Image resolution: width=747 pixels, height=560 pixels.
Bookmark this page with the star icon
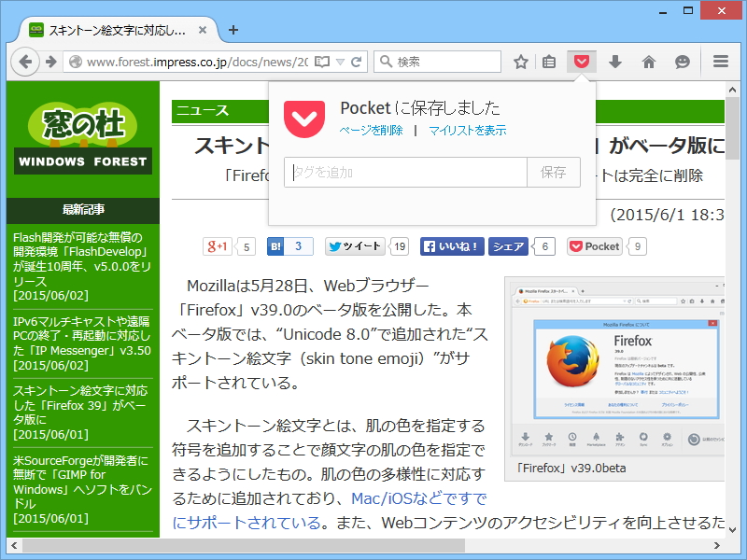520,61
